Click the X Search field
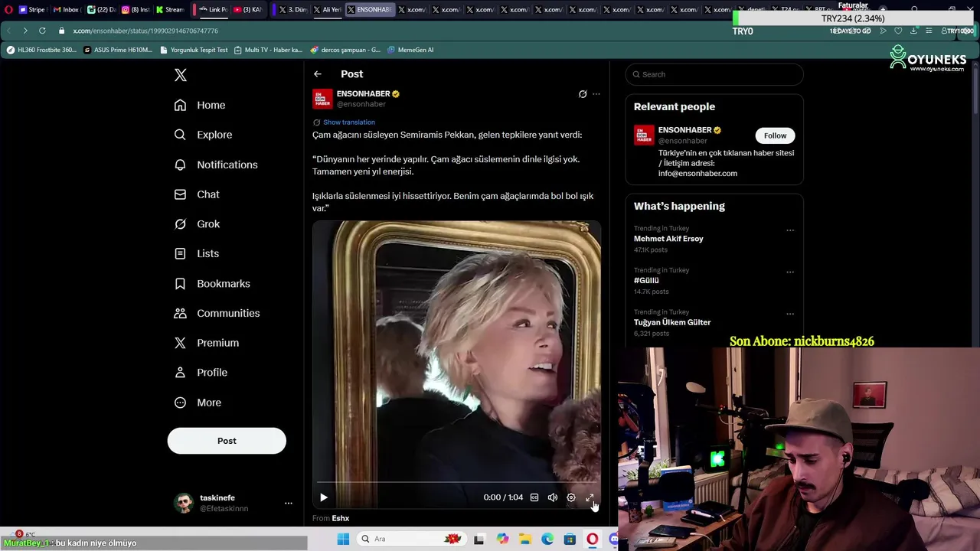 (x=714, y=74)
